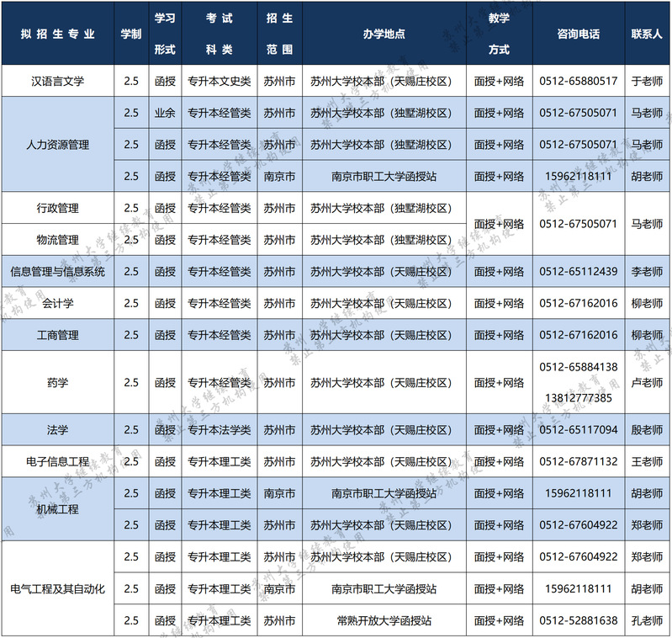Viewport: 672px width, 638px height.
Task: Click the 业余 study form cell
Action: tap(164, 113)
